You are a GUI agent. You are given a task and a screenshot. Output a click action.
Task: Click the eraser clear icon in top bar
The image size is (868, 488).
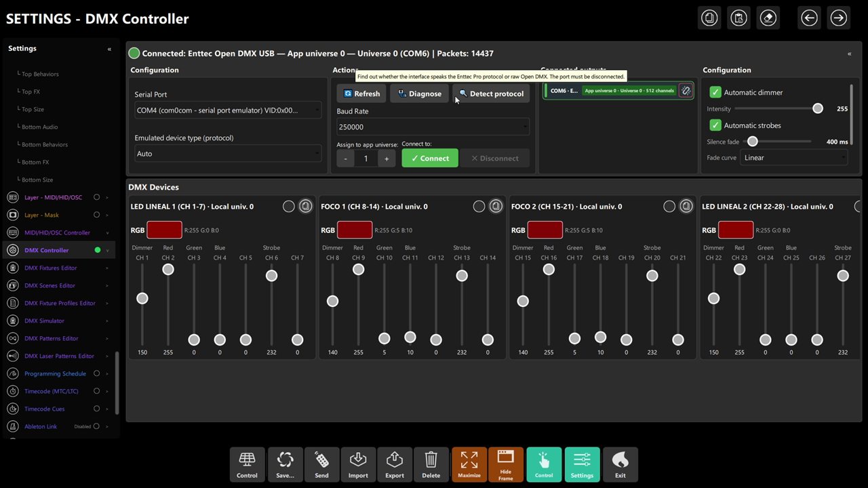768,18
